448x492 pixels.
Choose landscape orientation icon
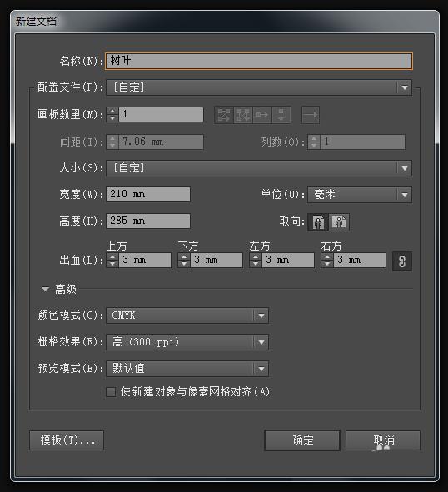pos(339,222)
